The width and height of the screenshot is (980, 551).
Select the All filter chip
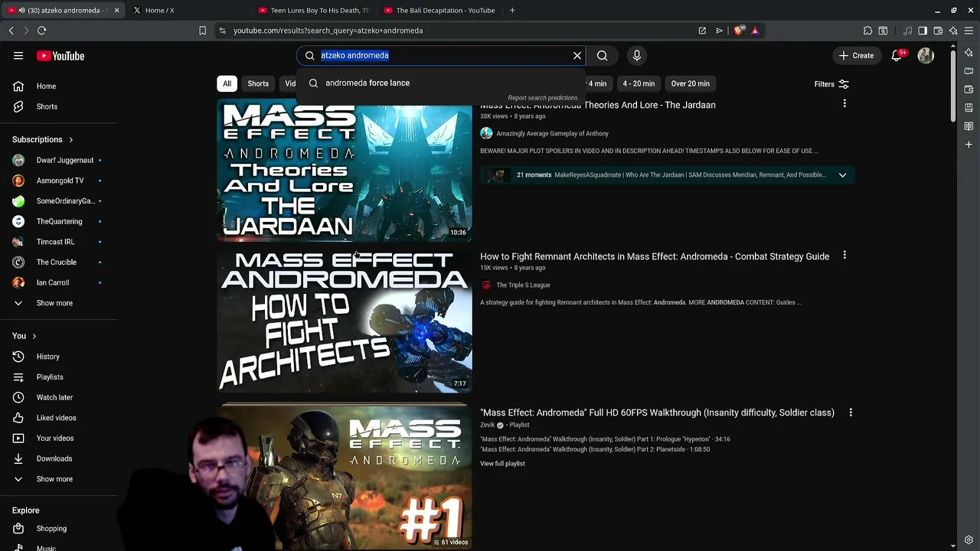227,83
